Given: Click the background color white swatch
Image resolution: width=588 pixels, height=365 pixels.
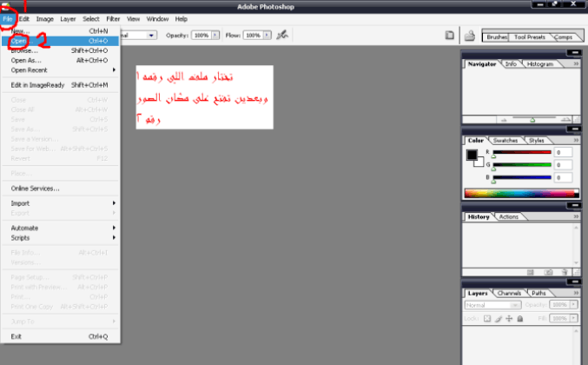Looking at the screenshot, I should coord(480,163).
